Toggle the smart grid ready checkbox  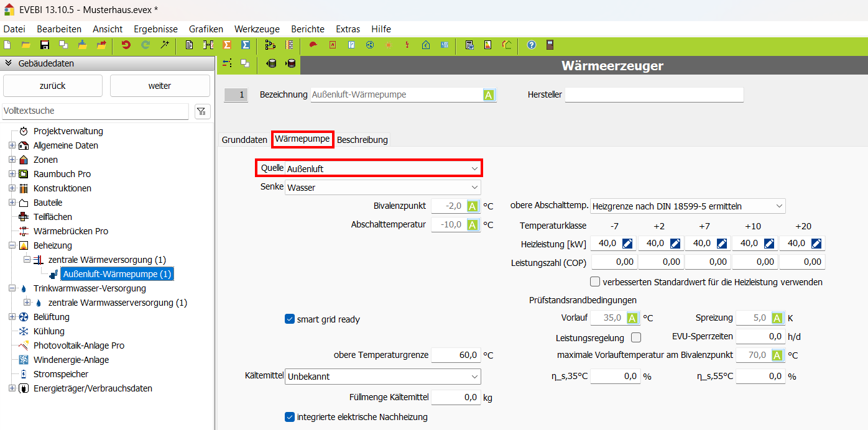coord(290,319)
